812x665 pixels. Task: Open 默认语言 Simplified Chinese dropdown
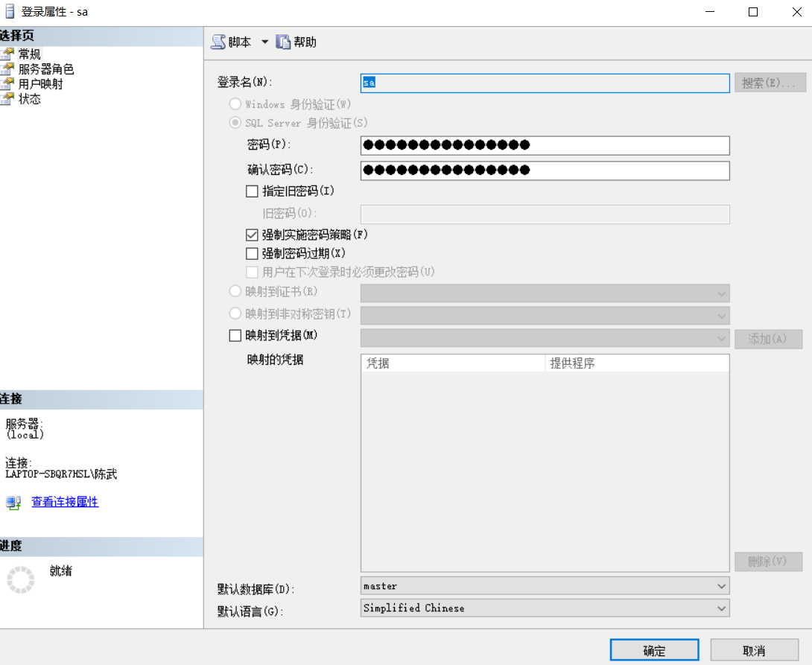tap(545, 608)
